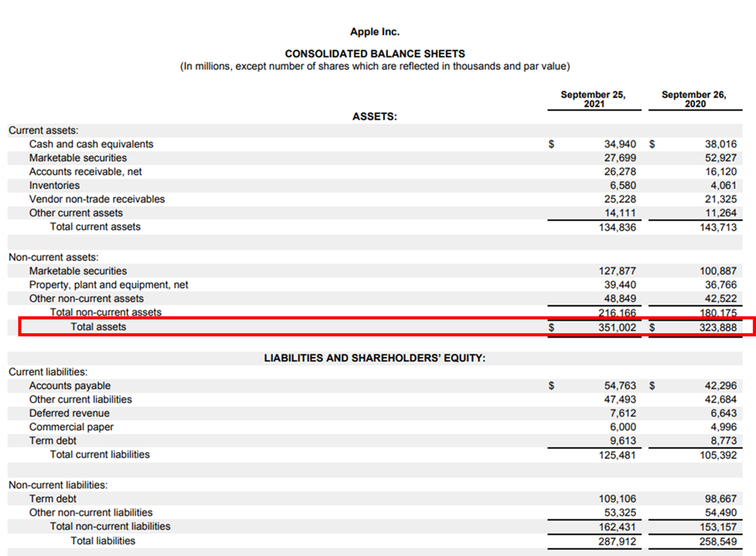The height and width of the screenshot is (556, 756).
Task: Select the 'September 26, 2020' column header
Action: [694, 99]
